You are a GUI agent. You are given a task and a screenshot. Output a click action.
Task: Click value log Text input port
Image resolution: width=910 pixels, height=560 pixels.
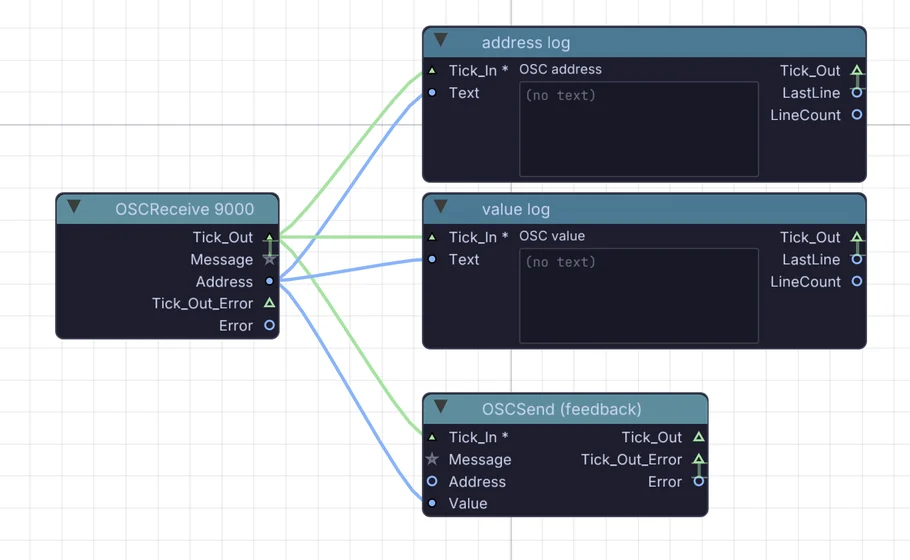click(x=432, y=259)
